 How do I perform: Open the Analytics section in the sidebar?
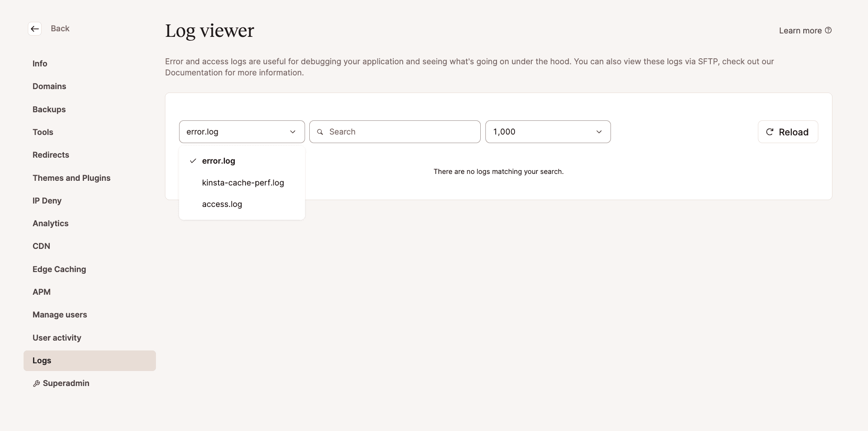(50, 223)
